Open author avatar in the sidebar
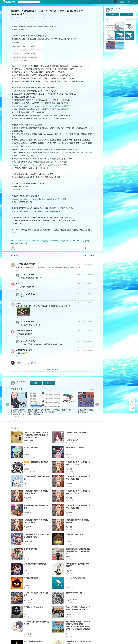 (108, 10)
